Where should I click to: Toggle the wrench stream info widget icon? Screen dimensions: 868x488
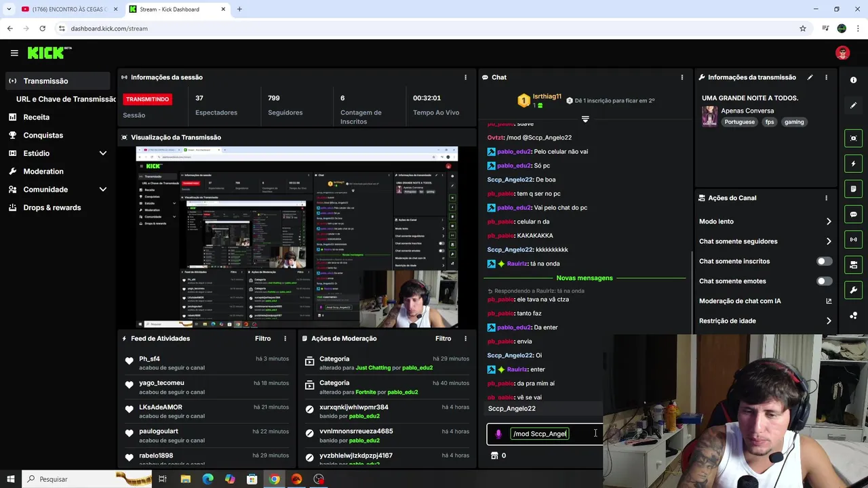(x=853, y=290)
